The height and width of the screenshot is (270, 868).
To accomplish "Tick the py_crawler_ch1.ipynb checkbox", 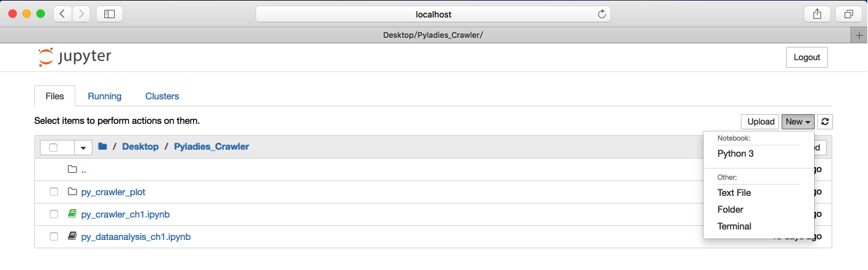I will click(x=54, y=214).
